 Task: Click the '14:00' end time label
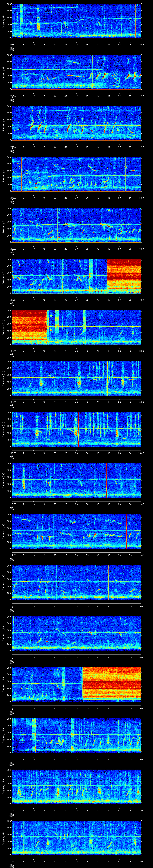point(141,657)
